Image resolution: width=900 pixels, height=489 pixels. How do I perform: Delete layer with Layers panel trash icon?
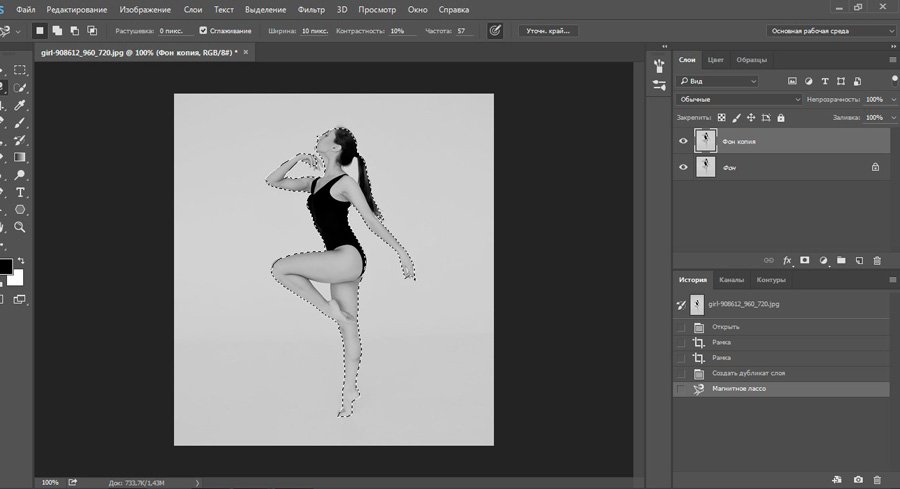pos(877,260)
